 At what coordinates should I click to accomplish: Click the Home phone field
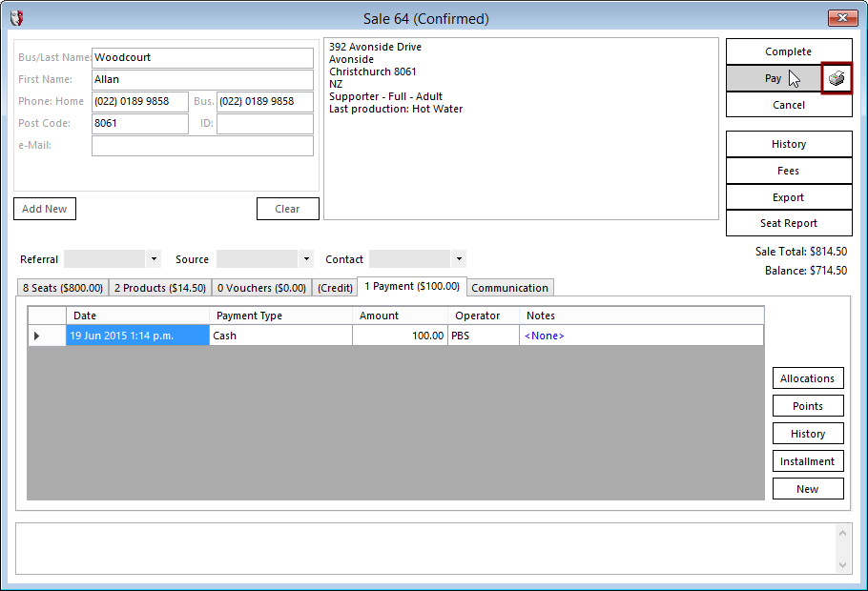point(140,101)
